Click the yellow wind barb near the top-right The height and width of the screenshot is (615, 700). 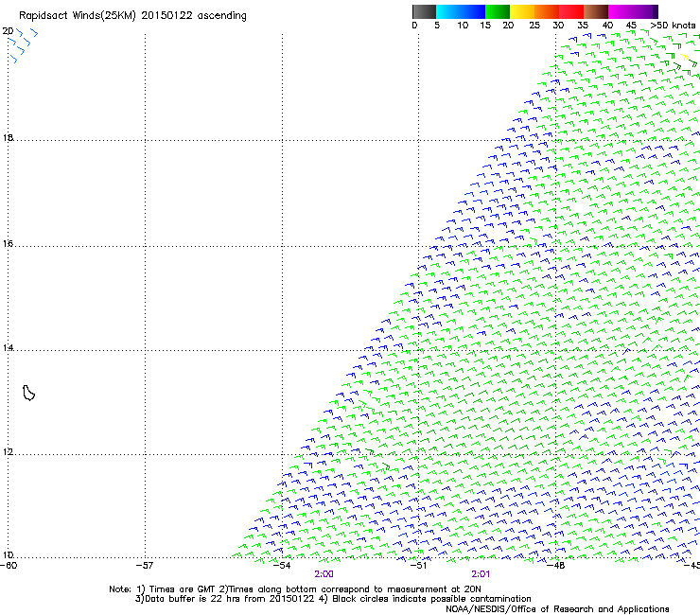684,57
